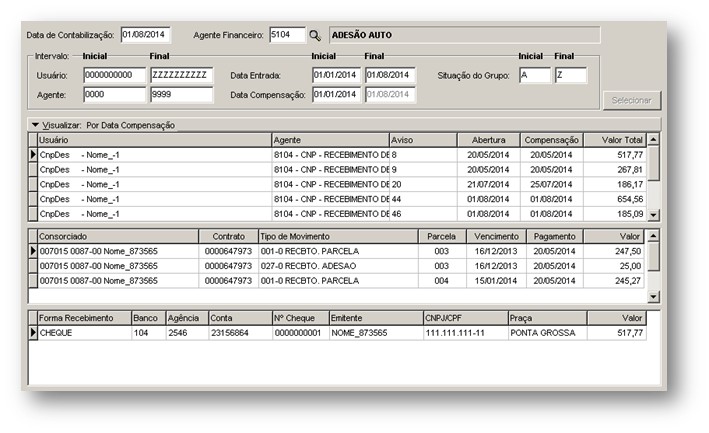Click the Forma Recebimento column header

click(x=84, y=318)
